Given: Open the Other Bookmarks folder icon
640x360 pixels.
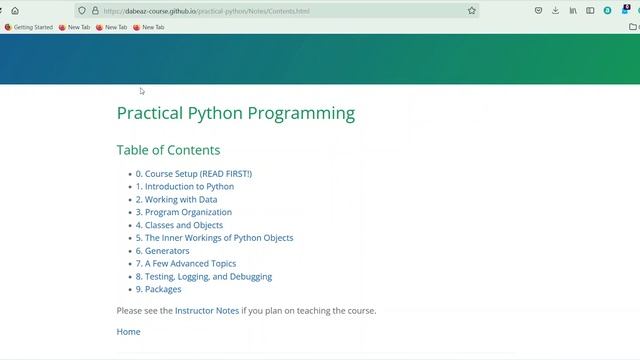Looking at the screenshot, I should (x=633, y=27).
